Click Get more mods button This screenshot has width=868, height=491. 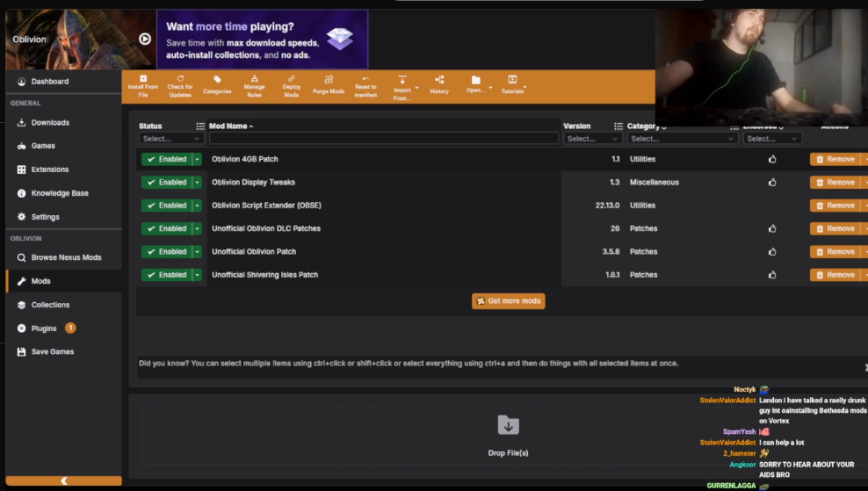click(508, 301)
